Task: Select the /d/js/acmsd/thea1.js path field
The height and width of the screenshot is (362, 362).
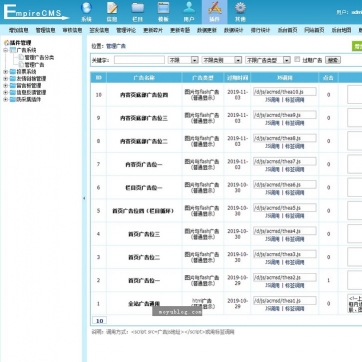Action: coord(285,300)
